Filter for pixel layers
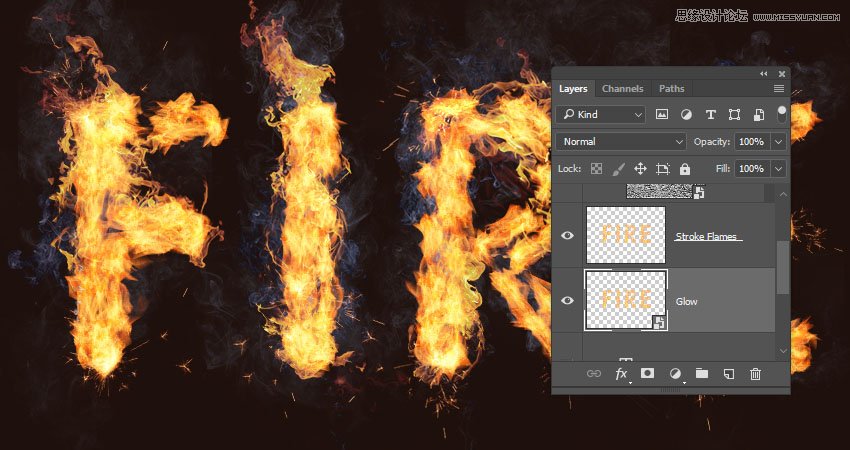 point(662,115)
